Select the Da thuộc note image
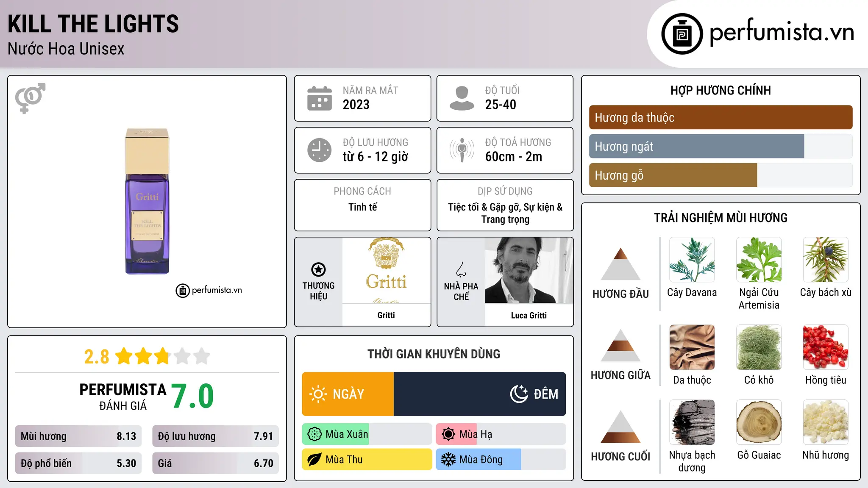Image resolution: width=868 pixels, height=488 pixels. coord(692,347)
